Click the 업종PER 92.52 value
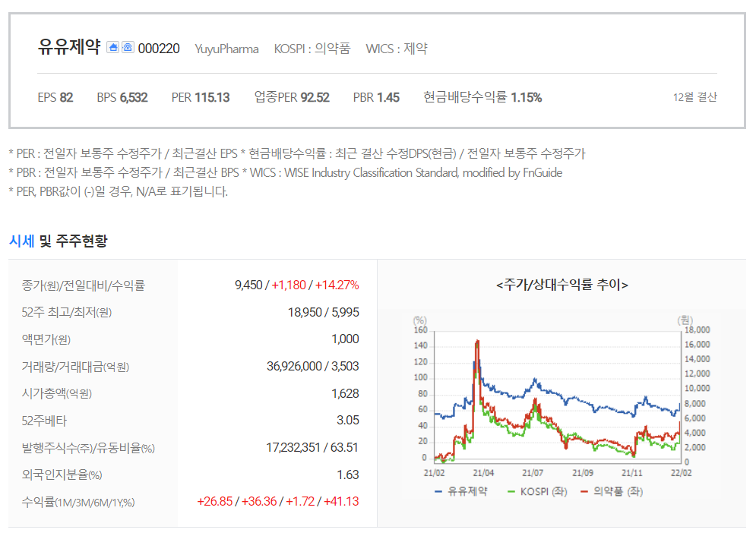This screenshot has height=536, width=756. click(x=292, y=97)
